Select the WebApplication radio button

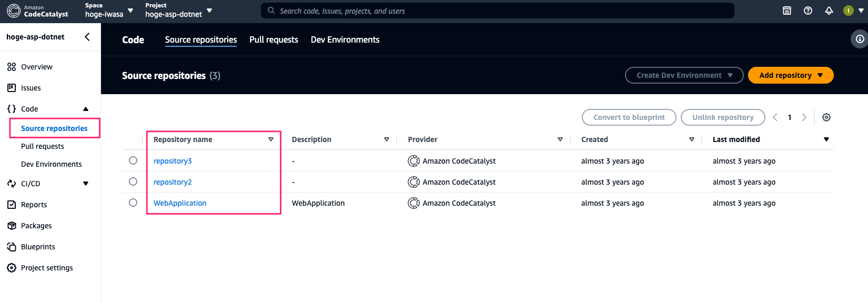133,203
